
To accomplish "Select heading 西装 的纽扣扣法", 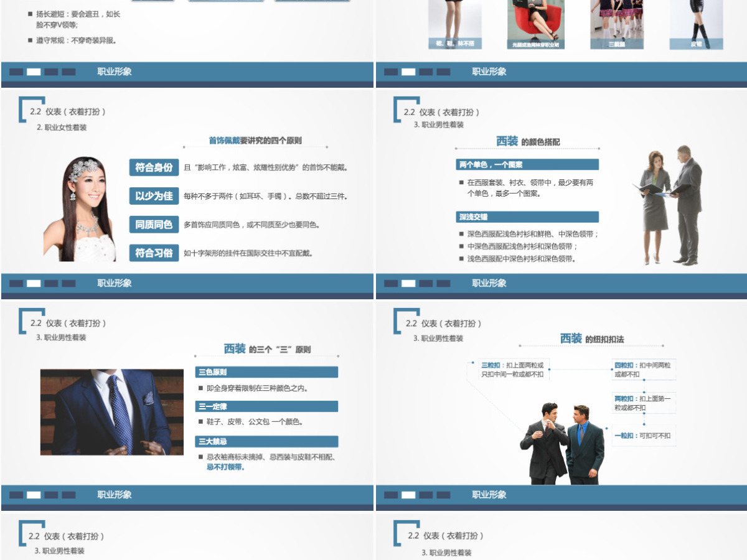I will [592, 338].
